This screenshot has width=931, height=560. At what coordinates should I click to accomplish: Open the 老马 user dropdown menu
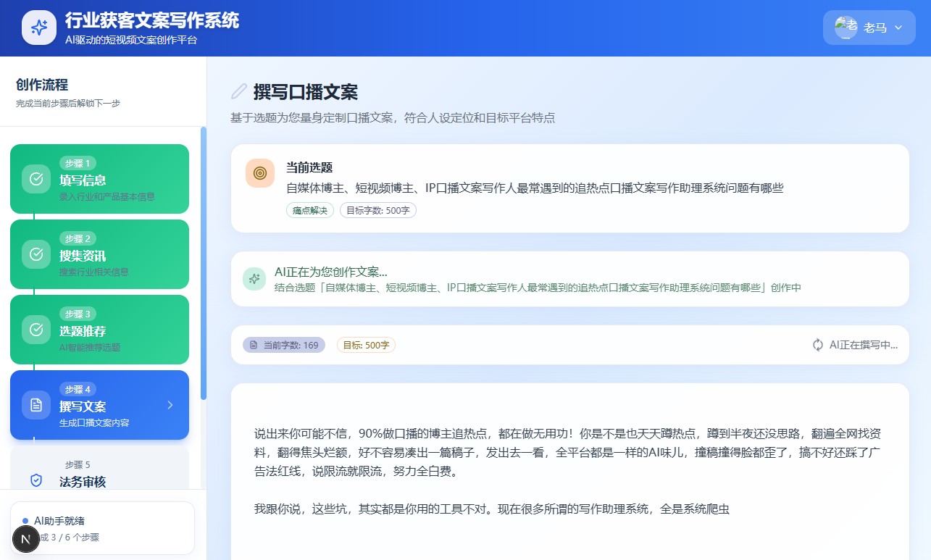coord(869,28)
